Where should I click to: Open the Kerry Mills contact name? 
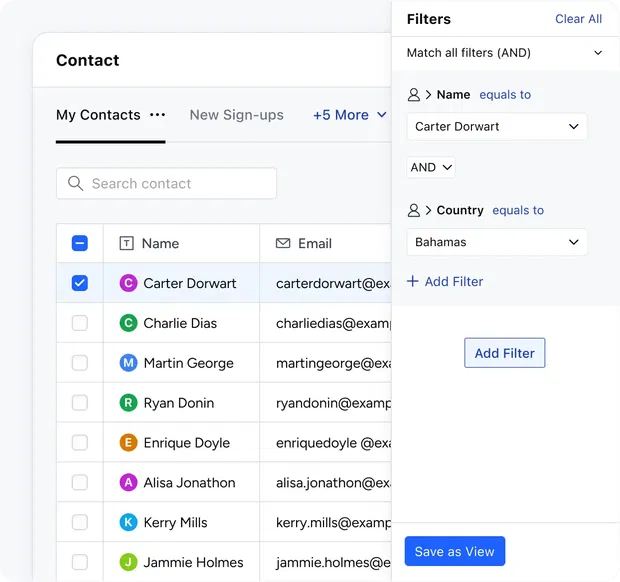175,523
